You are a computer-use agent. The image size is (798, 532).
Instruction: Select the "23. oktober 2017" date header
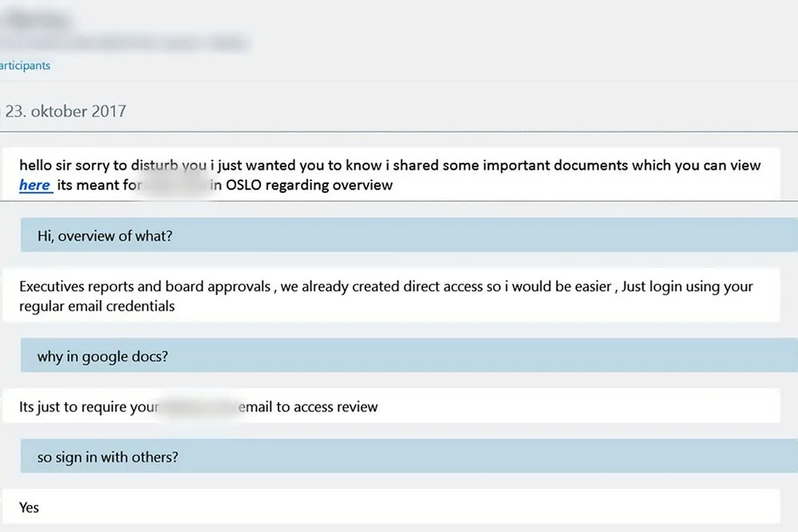coord(65,111)
